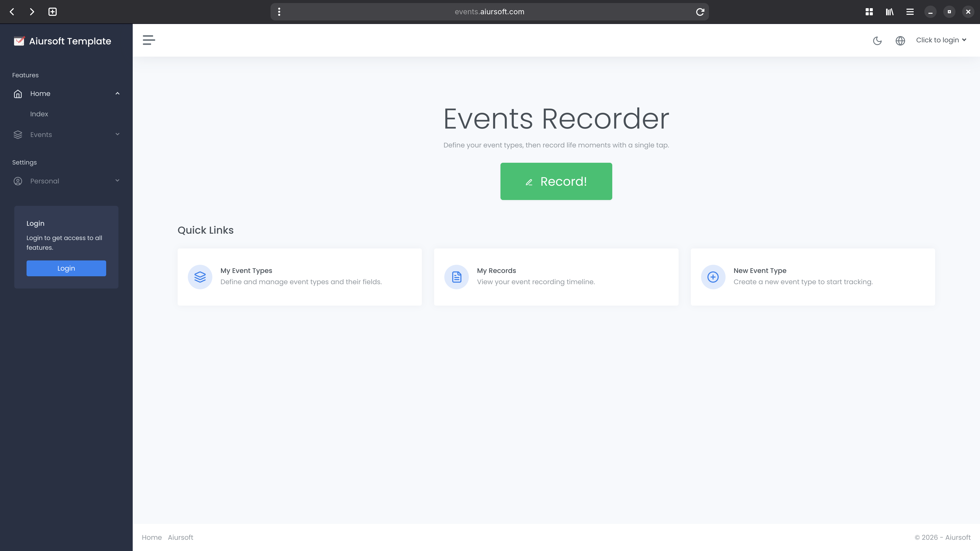The height and width of the screenshot is (551, 980).
Task: Open the browser menu icon
Action: pyautogui.click(x=910, y=12)
